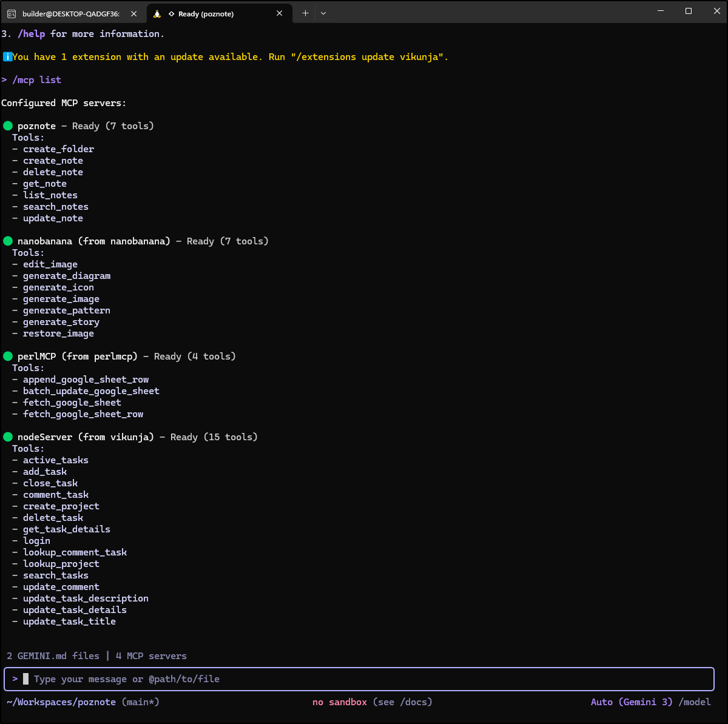Switch to the builder@DESKTOP-QADGF36 tab
This screenshot has width=728, height=724.
pyautogui.click(x=71, y=13)
